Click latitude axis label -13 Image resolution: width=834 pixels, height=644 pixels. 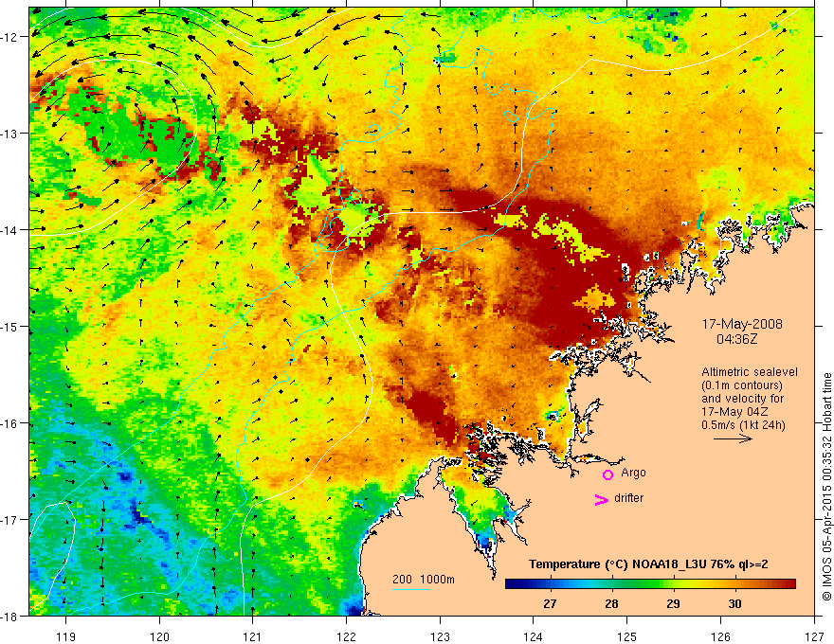pos(10,134)
